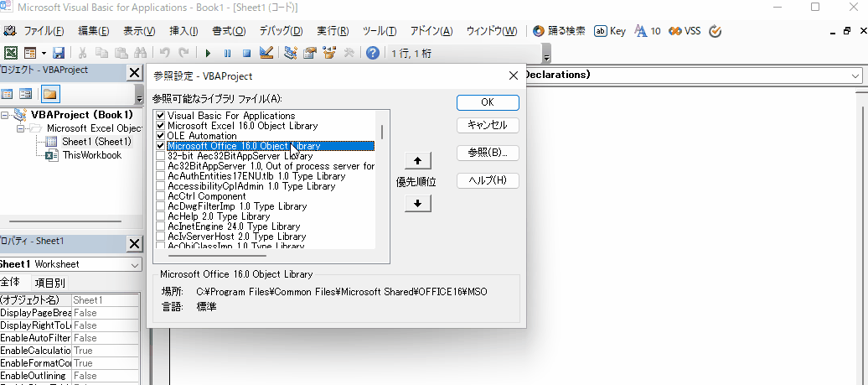This screenshot has width=868, height=385.
Task: Open the Properties Window toolbar icon
Action: [310, 53]
